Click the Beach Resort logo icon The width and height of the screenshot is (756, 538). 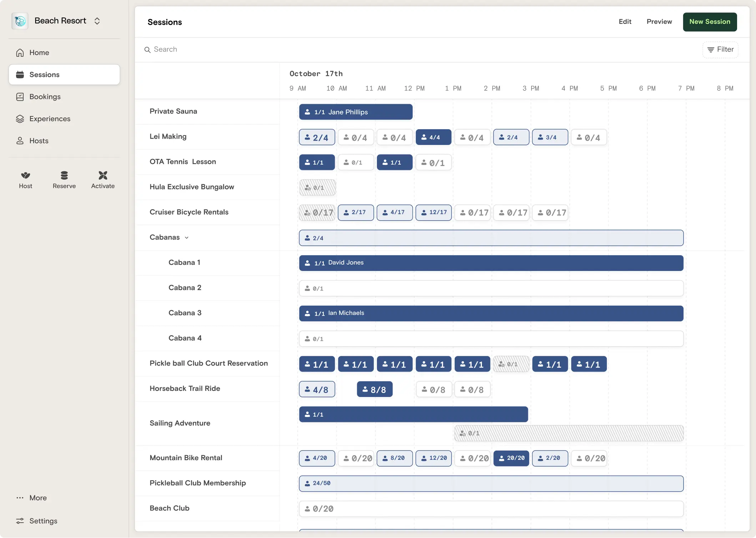(20, 21)
